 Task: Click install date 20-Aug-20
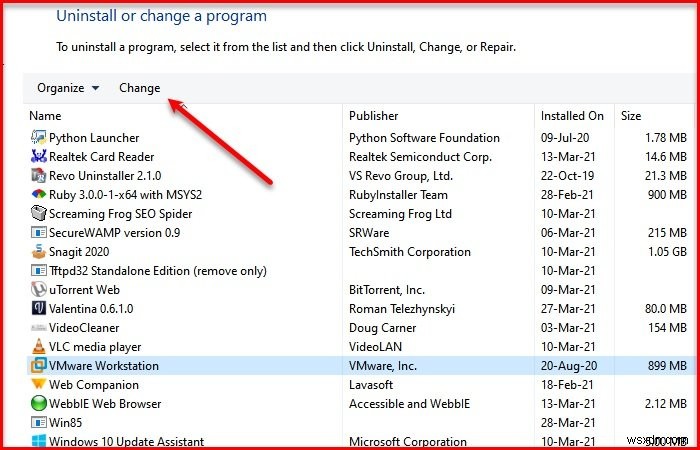click(569, 366)
